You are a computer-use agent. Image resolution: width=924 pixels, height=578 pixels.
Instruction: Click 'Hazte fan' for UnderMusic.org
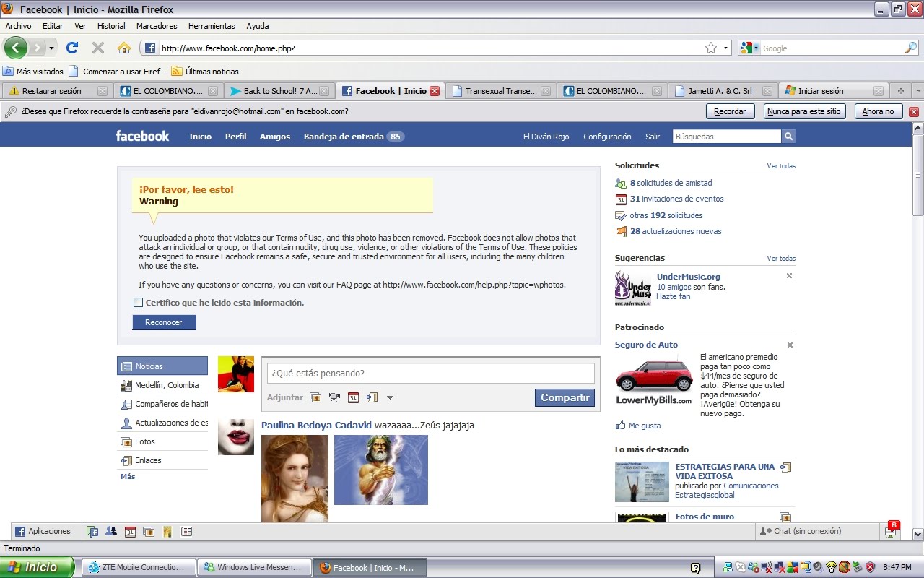[x=673, y=296]
